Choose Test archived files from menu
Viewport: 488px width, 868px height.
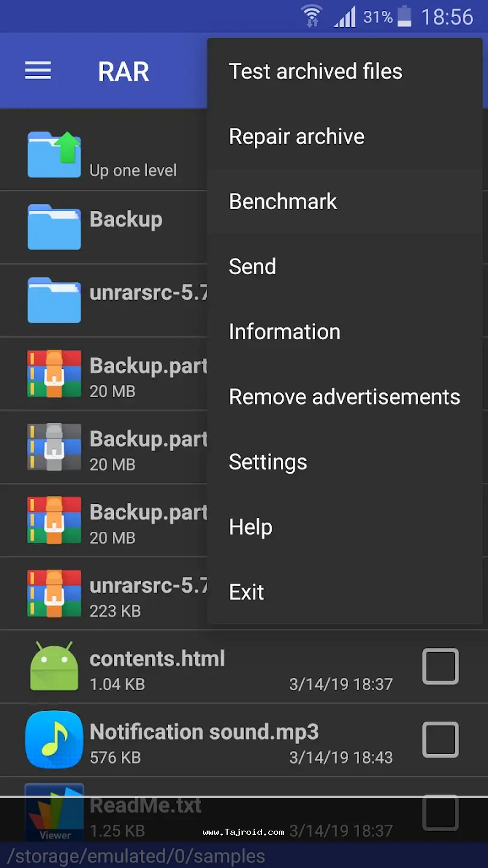(315, 71)
